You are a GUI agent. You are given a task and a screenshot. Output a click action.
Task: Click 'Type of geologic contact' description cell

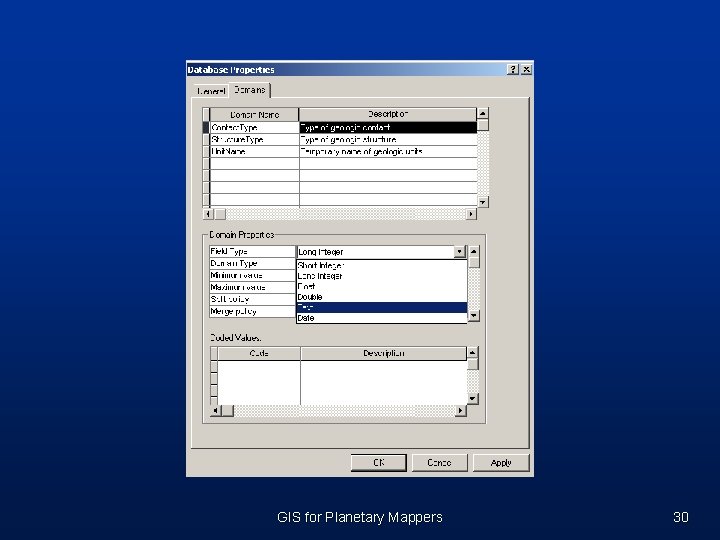388,128
